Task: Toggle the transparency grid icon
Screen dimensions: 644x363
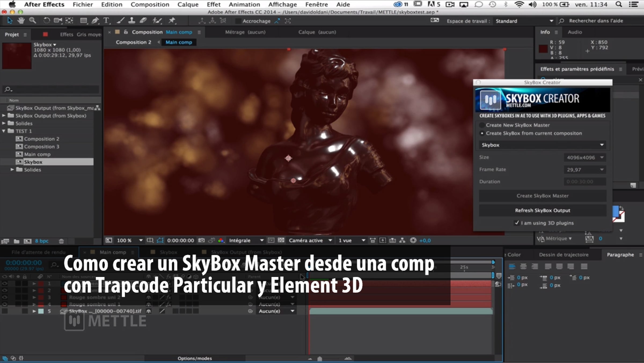Action: click(281, 240)
